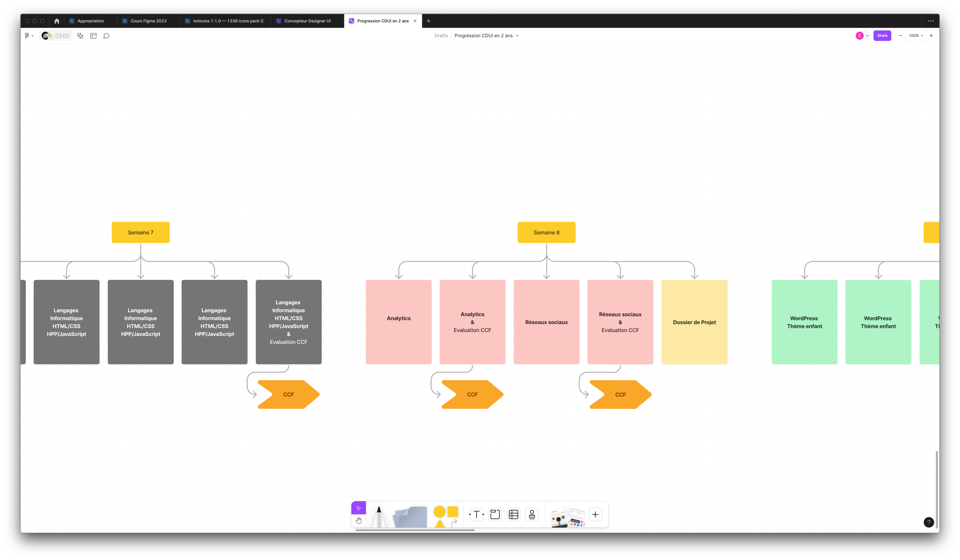Select the hand pan tool
This screenshot has height=560, width=960.
(x=358, y=520)
